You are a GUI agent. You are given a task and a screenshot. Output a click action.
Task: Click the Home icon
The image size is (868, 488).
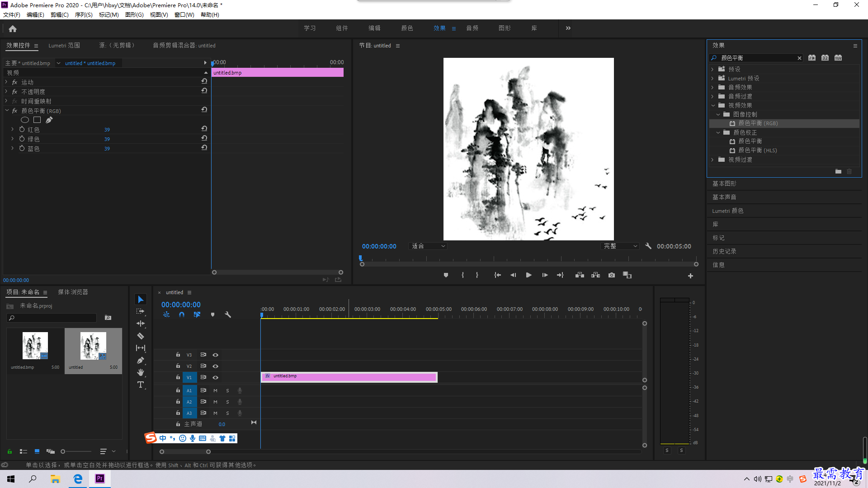click(x=13, y=28)
